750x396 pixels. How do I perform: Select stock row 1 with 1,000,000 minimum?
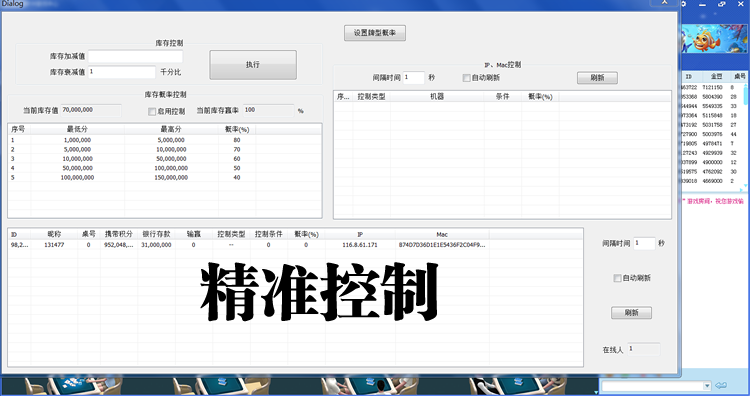pyautogui.click(x=165, y=140)
